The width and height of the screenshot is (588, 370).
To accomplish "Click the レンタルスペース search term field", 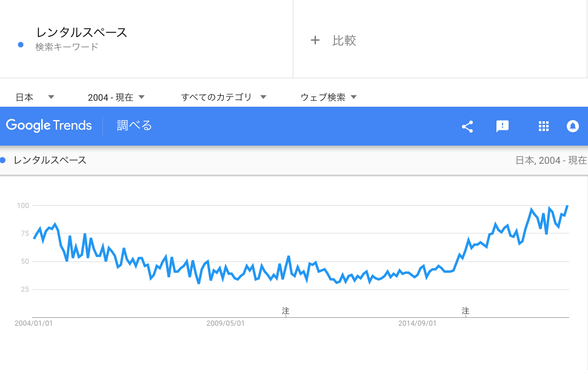I will tap(82, 33).
